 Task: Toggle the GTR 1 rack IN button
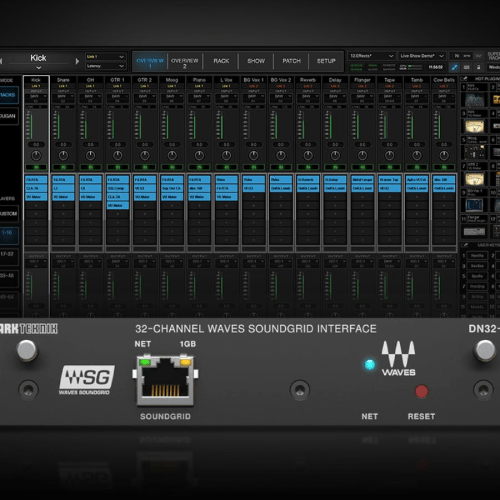click(x=117, y=167)
